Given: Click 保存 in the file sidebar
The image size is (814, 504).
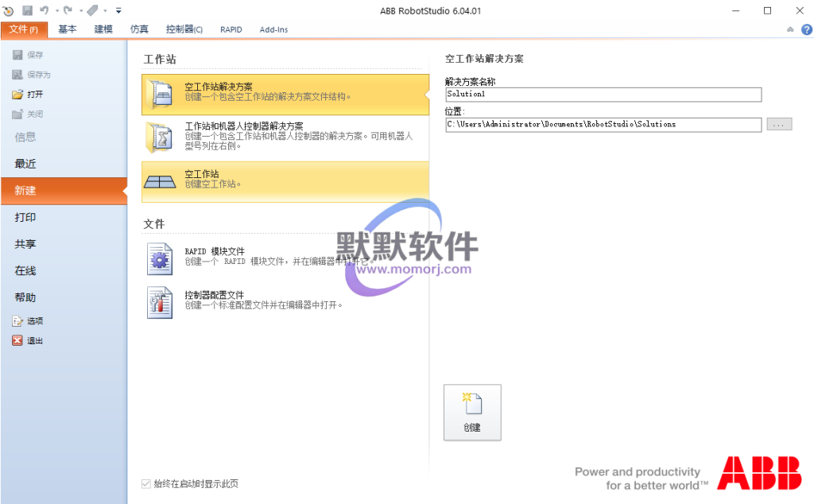Looking at the screenshot, I should [x=28, y=55].
